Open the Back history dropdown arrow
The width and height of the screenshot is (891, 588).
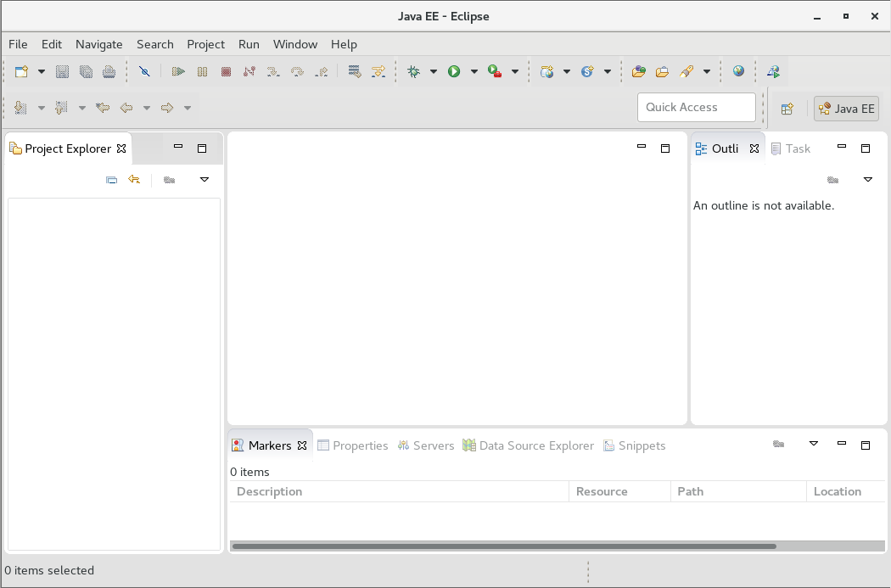(x=147, y=108)
